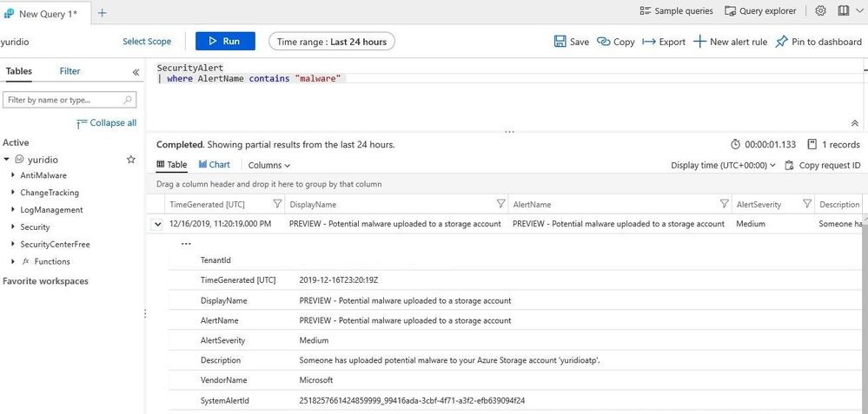Click Copy request ID
The image size is (868, 414).
click(823, 165)
